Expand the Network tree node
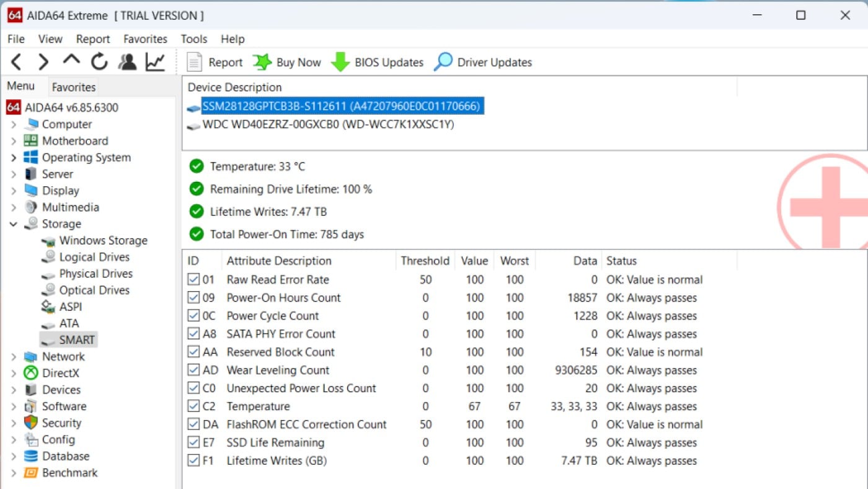Image resolution: width=868 pixels, height=489 pixels. click(x=14, y=357)
